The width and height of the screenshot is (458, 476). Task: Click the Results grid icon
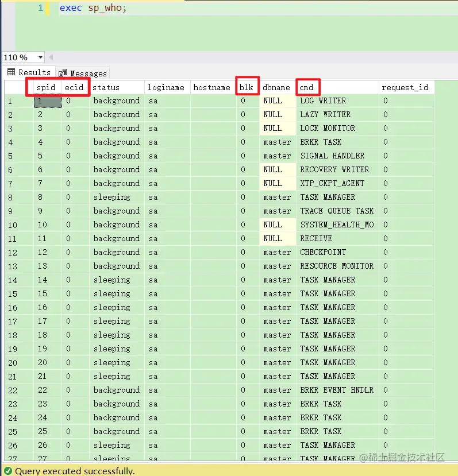[x=11, y=72]
